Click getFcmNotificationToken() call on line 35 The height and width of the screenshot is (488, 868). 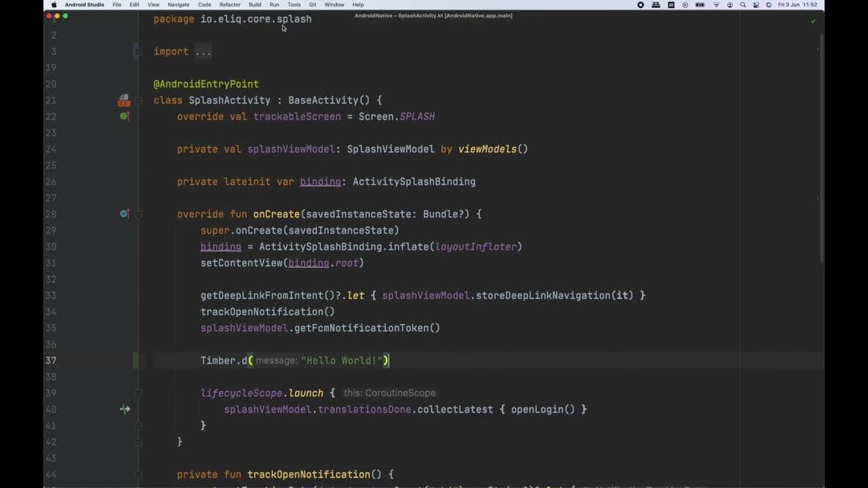368,328
